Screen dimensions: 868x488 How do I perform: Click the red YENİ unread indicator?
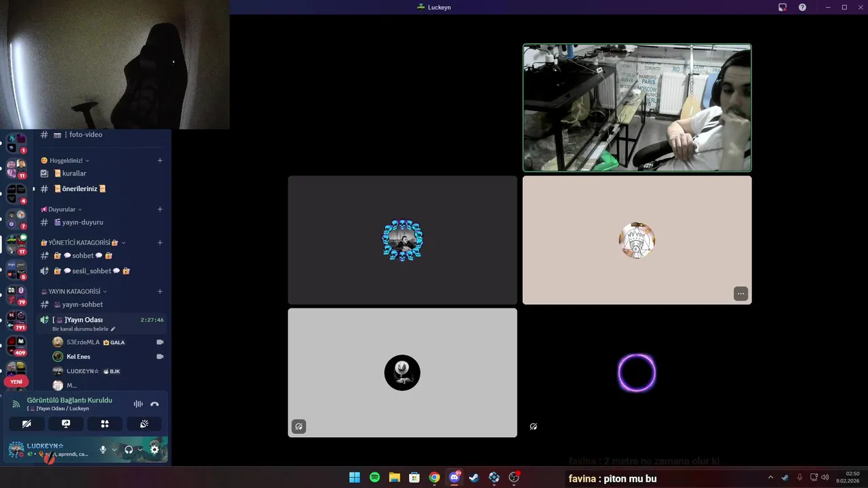16,382
